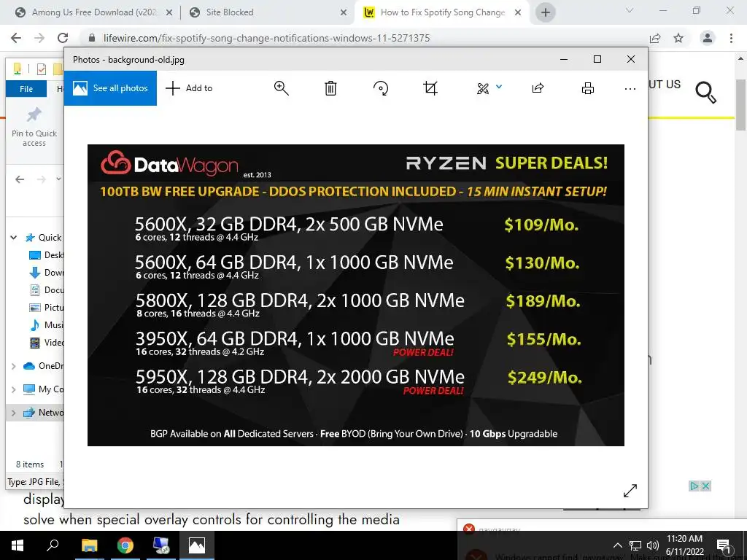Bookmark this page with the star icon
The width and height of the screenshot is (747, 560).
[x=678, y=38]
